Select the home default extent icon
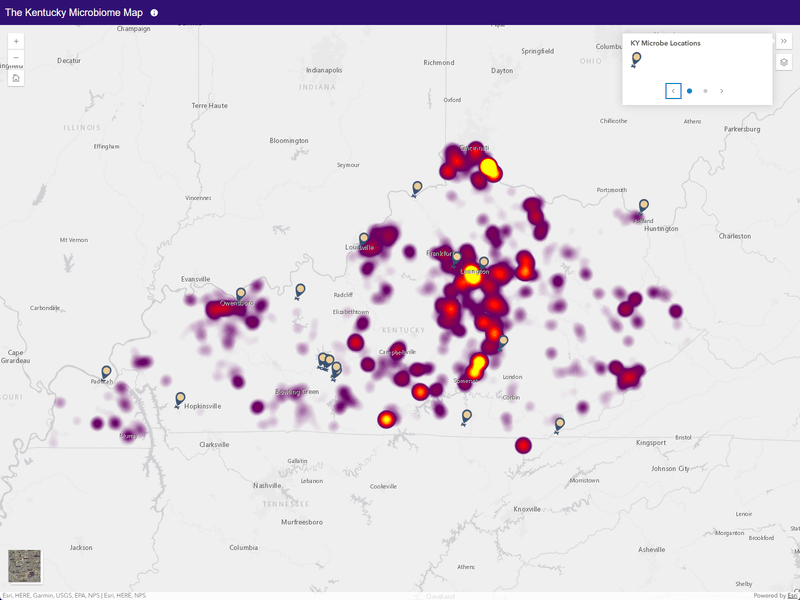This screenshot has height=600, width=800. point(16,80)
